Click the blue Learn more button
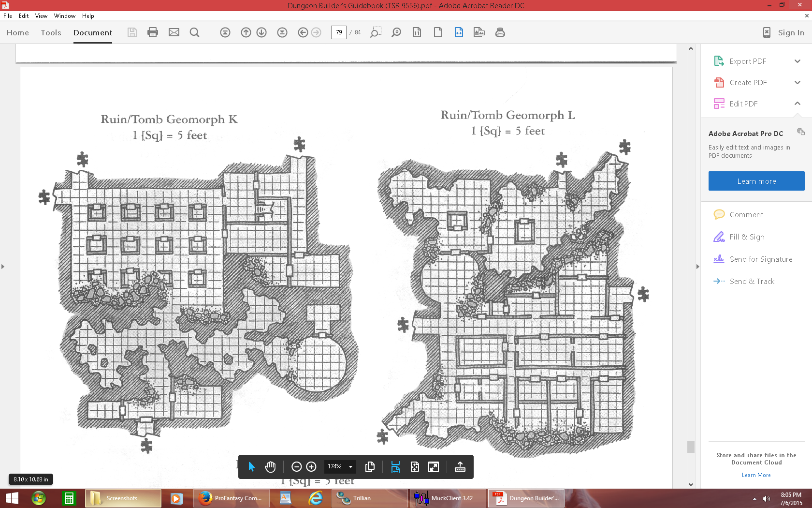This screenshot has height=508, width=812. point(756,181)
